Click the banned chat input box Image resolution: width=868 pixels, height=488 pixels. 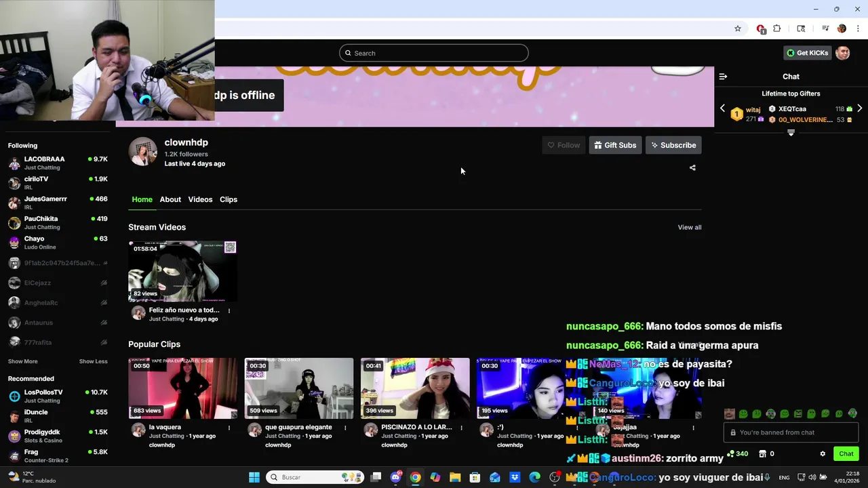click(791, 432)
